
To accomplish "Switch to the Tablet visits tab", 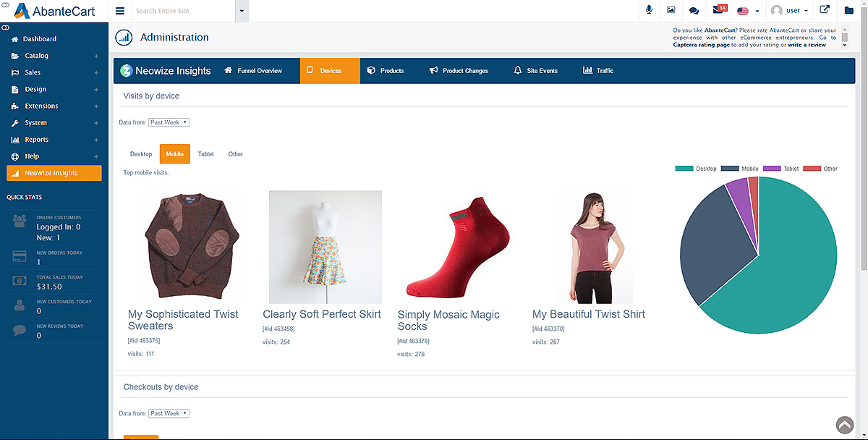I will click(206, 154).
